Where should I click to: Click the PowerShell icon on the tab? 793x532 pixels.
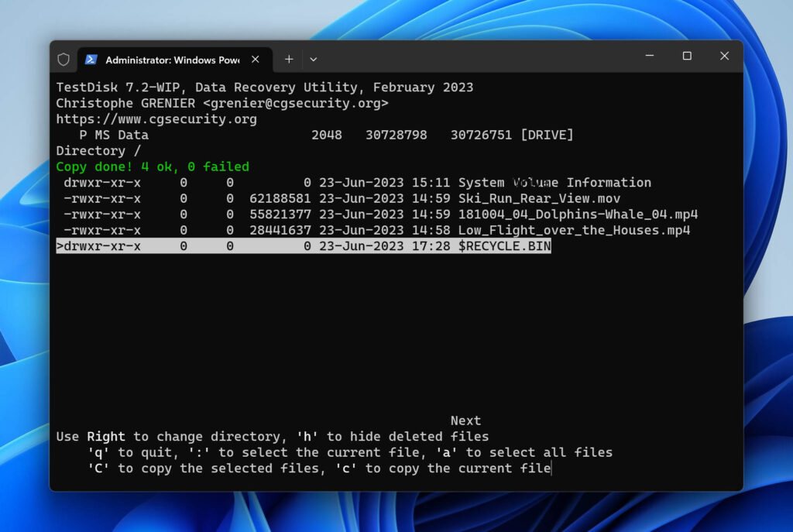coord(91,59)
